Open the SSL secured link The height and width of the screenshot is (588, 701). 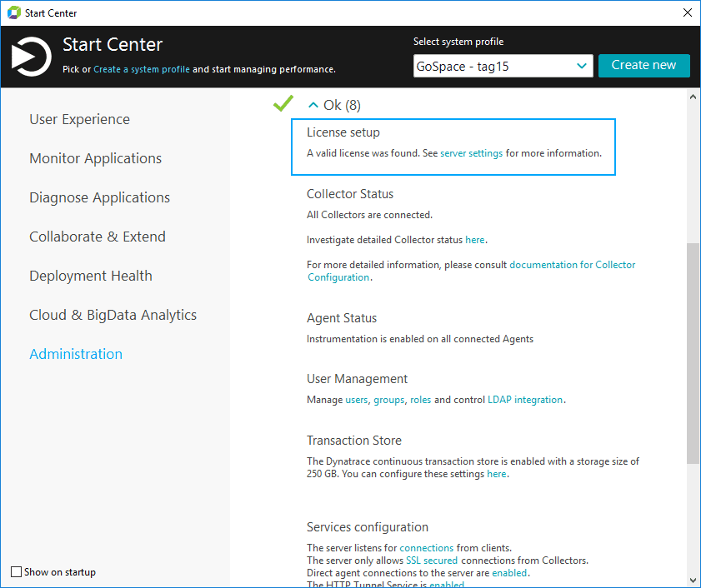432,561
